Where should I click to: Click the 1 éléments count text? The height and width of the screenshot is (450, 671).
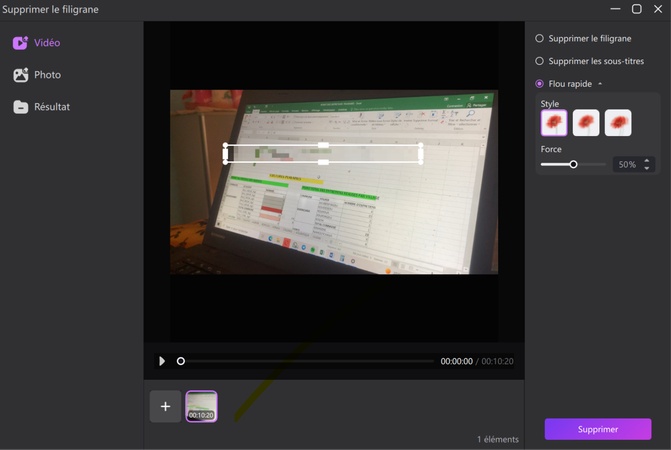click(x=498, y=439)
